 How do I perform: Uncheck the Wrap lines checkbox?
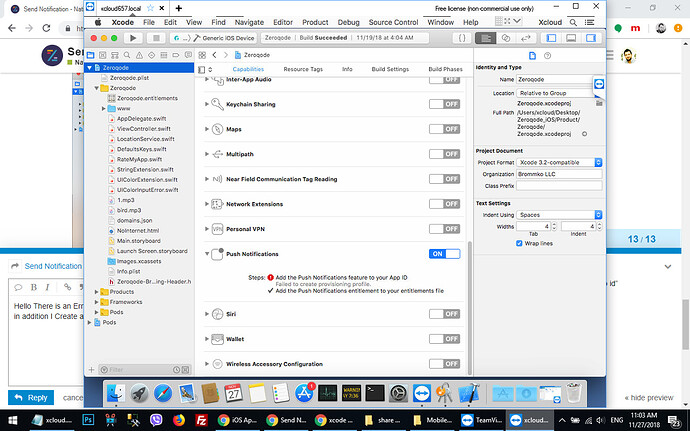coord(519,243)
